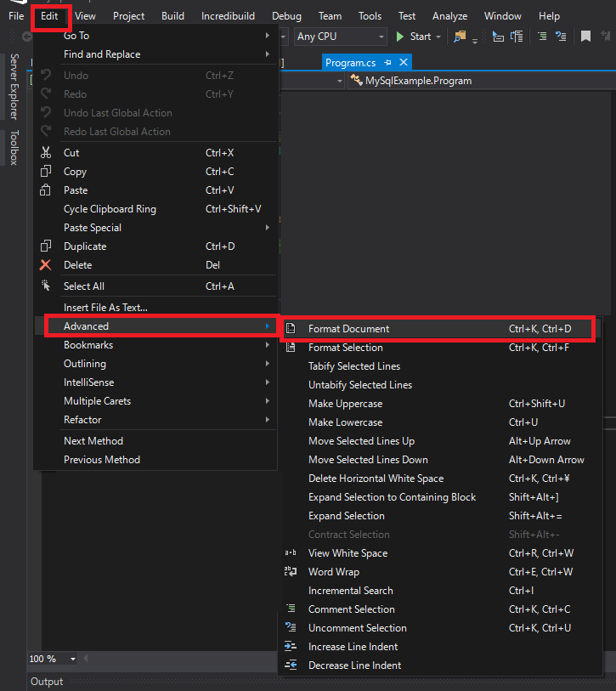Click the Duplicate icon
Screen dimensions: 616x691
pyautogui.click(x=45, y=246)
